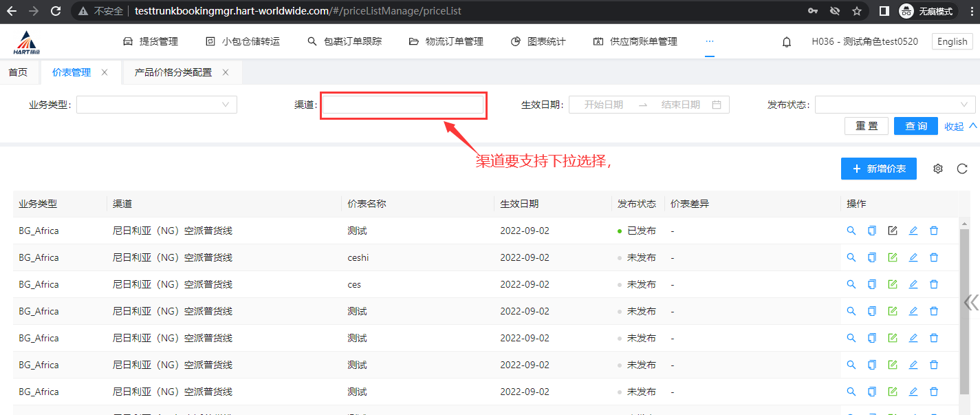The width and height of the screenshot is (980, 415).
Task: Click the pencil edit icon in ceshi row
Action: 913,257
